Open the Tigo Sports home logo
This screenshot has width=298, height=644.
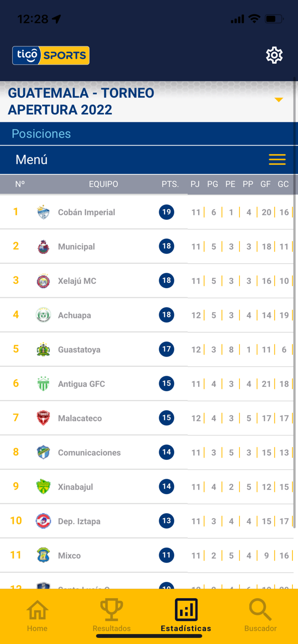tap(50, 55)
